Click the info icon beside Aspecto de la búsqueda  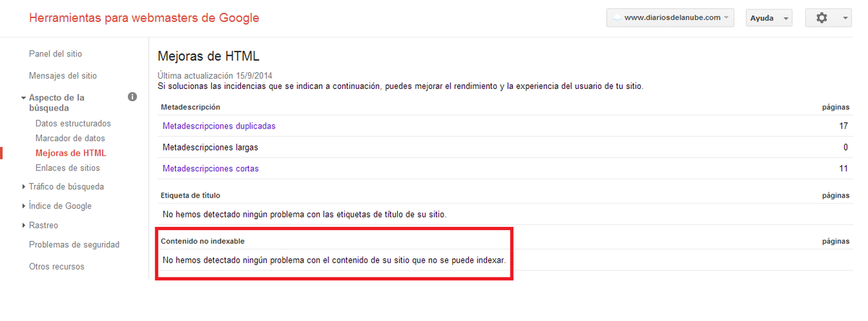(132, 97)
